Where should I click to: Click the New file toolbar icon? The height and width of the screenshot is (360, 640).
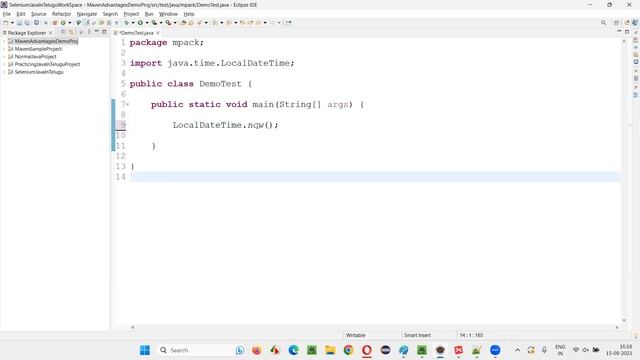point(6,23)
